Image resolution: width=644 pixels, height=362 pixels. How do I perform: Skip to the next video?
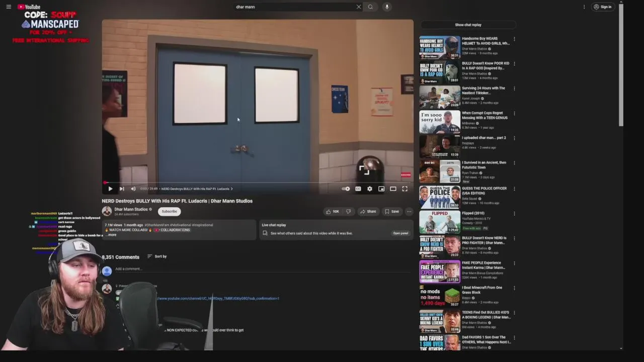point(122,189)
